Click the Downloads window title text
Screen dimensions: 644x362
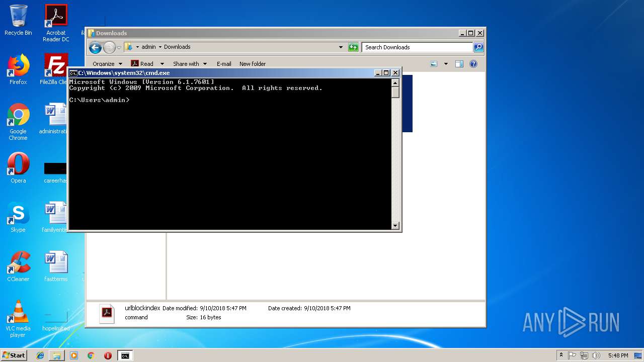point(112,33)
